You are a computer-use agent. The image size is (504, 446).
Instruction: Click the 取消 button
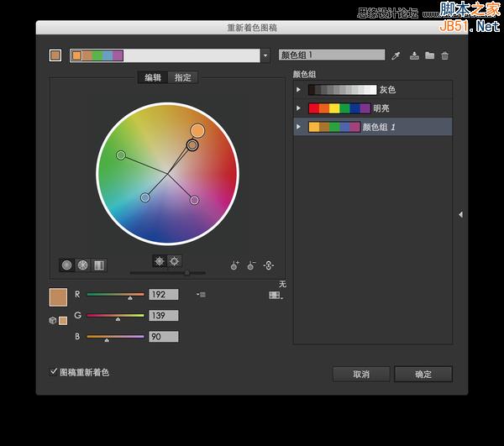(361, 375)
